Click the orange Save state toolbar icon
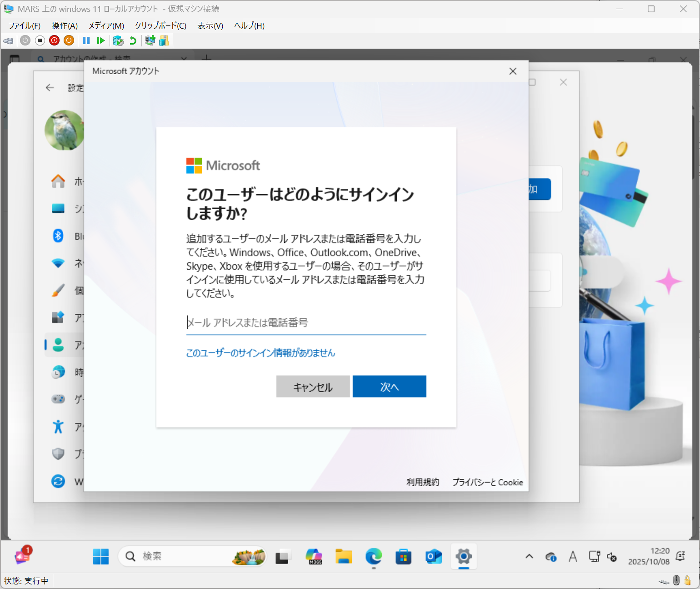 [69, 40]
